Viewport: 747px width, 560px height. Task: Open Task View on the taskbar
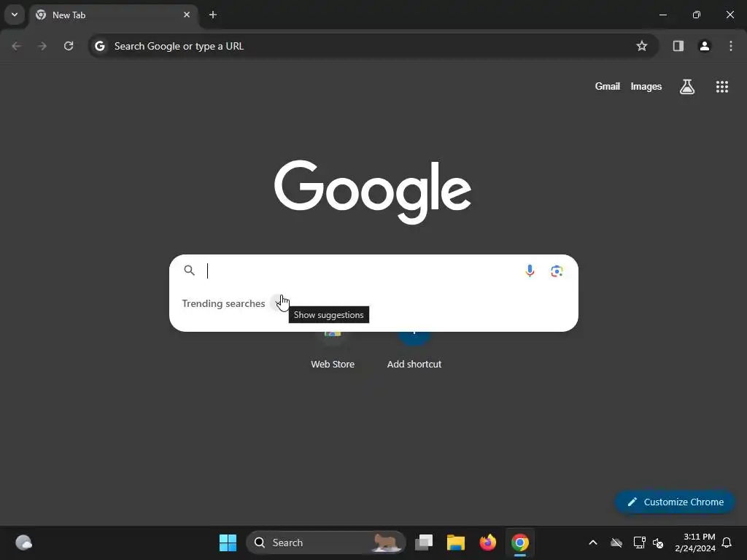[x=424, y=542]
